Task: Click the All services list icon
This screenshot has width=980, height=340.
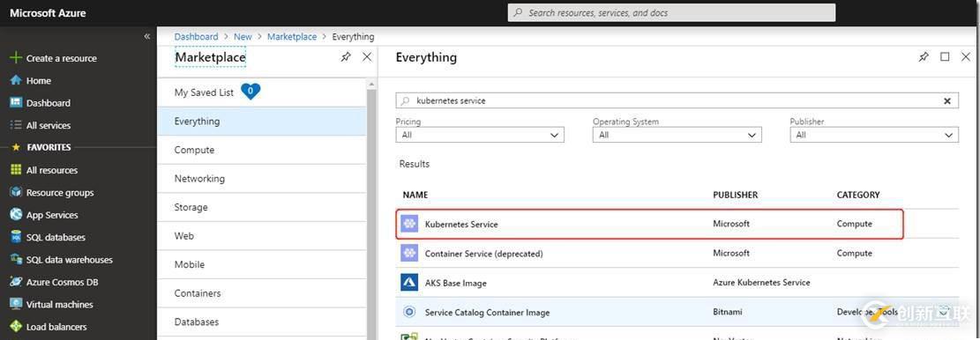Action: point(16,125)
